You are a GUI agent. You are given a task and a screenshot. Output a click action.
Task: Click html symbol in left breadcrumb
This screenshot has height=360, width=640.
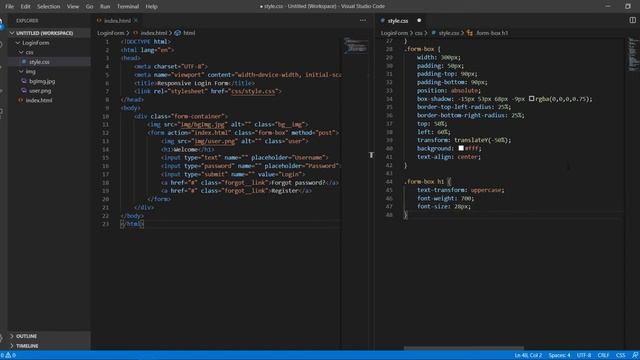tap(189, 33)
